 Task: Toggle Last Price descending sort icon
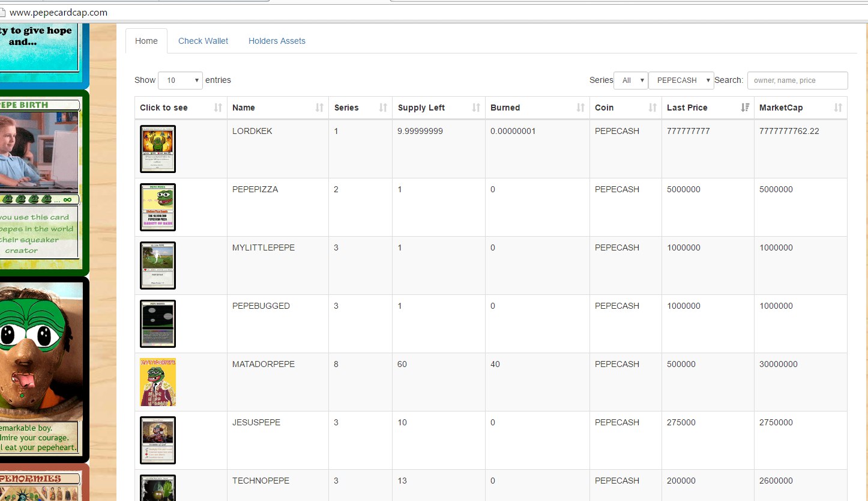[x=745, y=108]
